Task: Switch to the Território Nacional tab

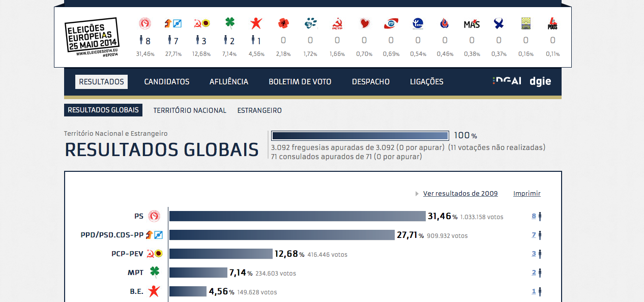Action: [x=190, y=110]
